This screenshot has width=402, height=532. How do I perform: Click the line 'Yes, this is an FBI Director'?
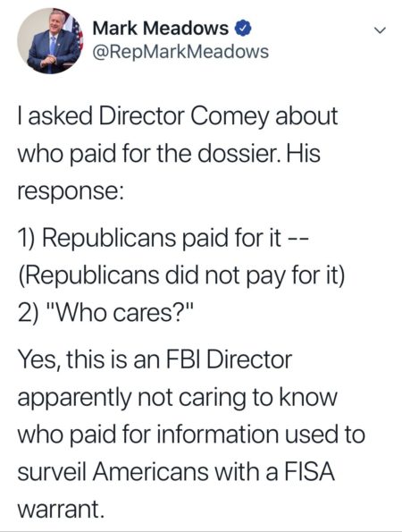click(155, 359)
